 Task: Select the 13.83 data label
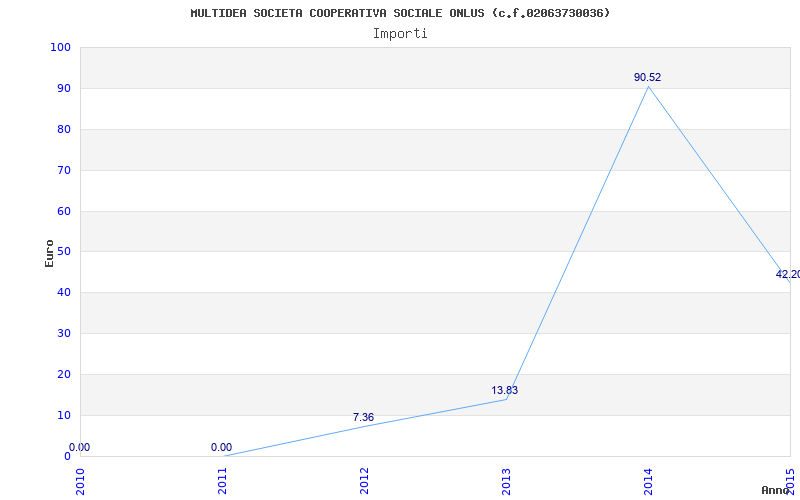505,391
